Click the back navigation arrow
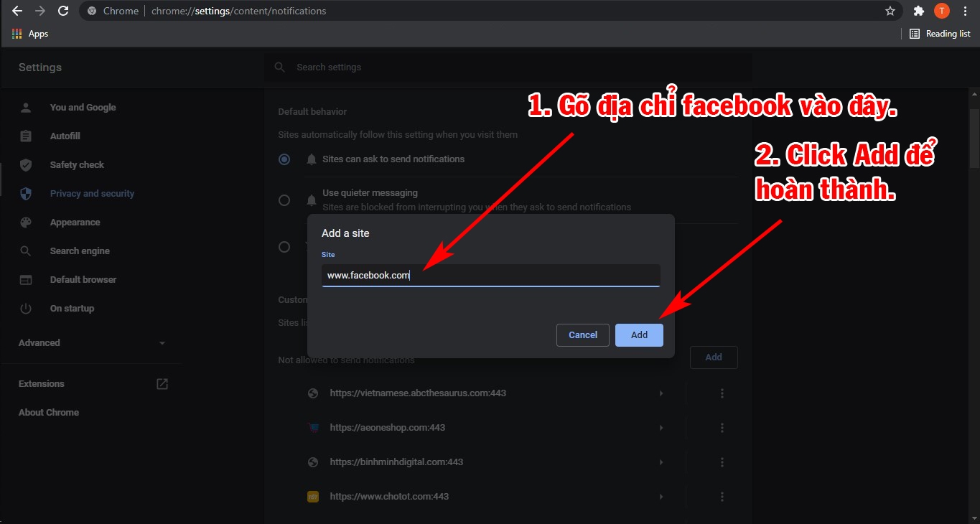This screenshot has width=980, height=524. pyautogui.click(x=17, y=11)
